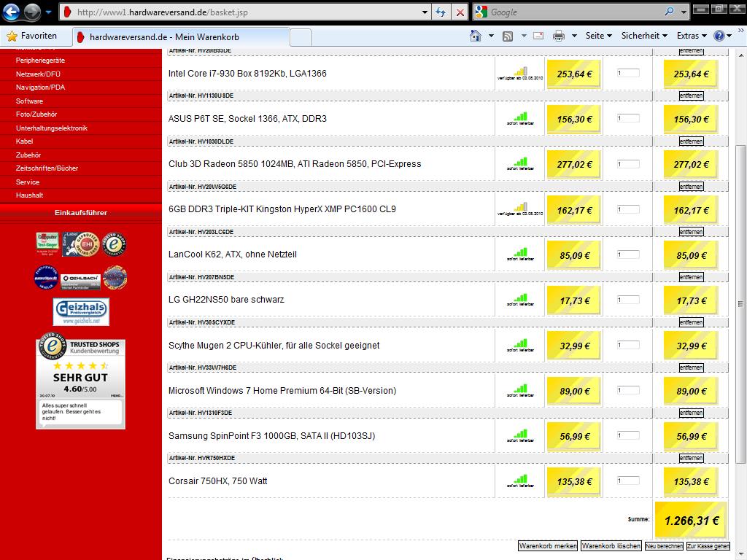Image resolution: width=747 pixels, height=560 pixels.
Task: Click the read mail icon
Action: [x=538, y=36]
